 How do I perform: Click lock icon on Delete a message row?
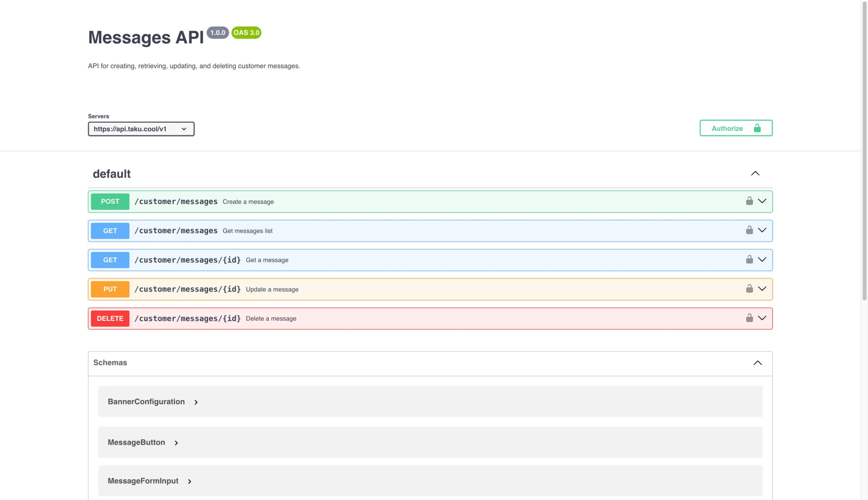[x=749, y=318]
